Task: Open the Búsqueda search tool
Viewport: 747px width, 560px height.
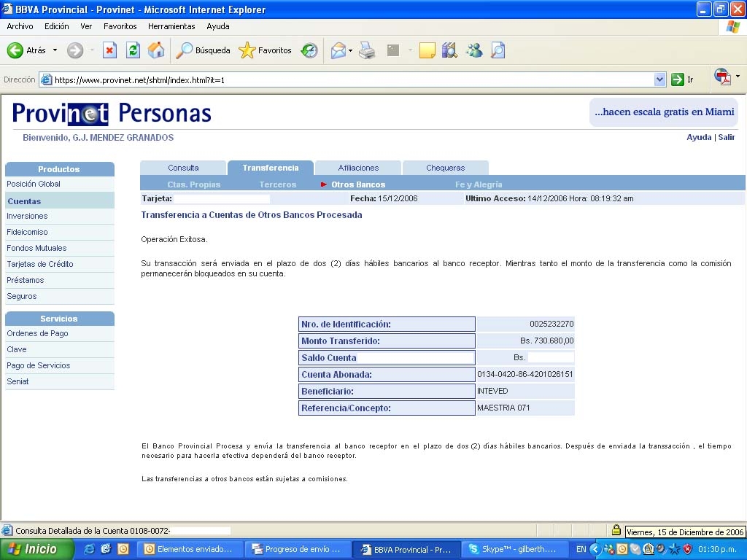Action: click(x=203, y=50)
